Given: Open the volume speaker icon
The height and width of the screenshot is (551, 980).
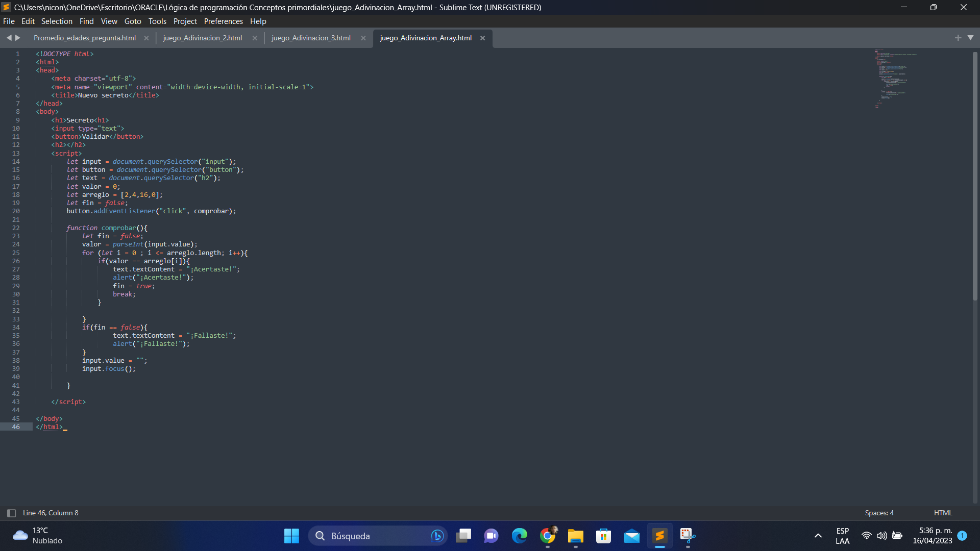Looking at the screenshot, I should [x=881, y=536].
